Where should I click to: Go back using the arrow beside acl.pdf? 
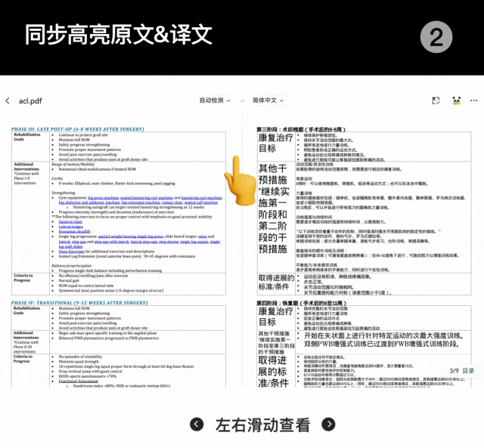pyautogui.click(x=8, y=100)
